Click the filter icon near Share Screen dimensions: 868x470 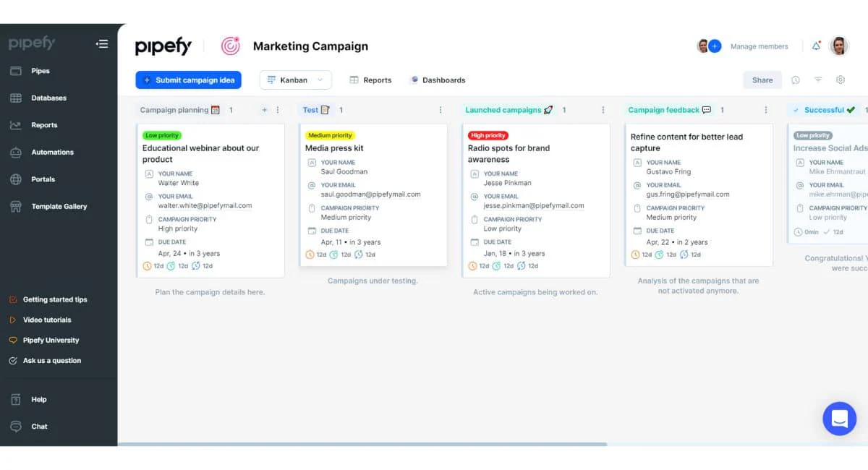818,80
